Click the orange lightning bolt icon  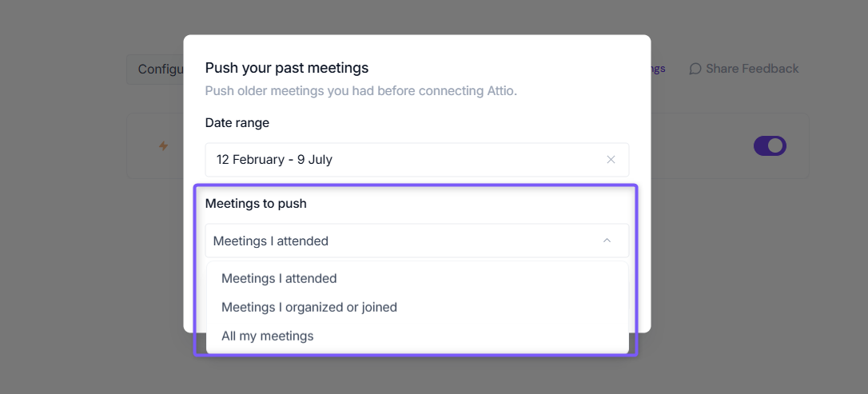(x=163, y=145)
